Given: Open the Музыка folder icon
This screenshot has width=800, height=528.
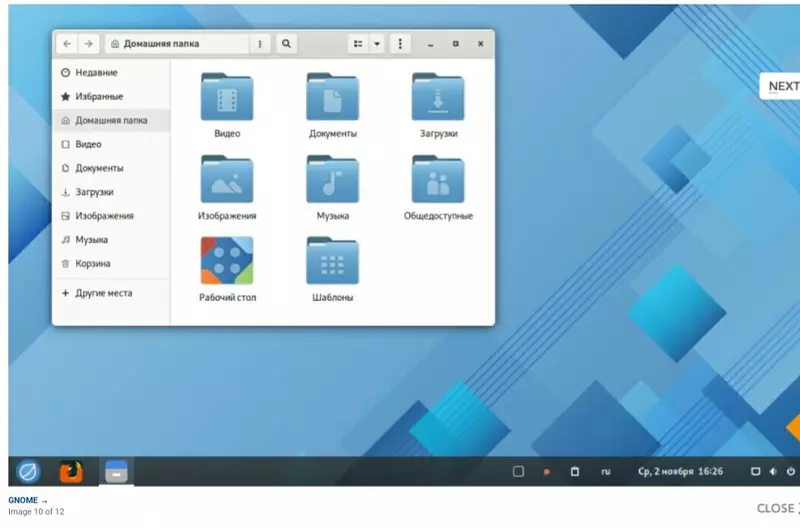Looking at the screenshot, I should click(x=332, y=180).
